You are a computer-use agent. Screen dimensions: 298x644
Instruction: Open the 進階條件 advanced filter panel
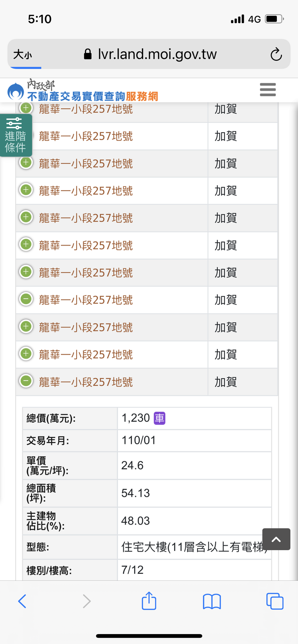point(15,135)
